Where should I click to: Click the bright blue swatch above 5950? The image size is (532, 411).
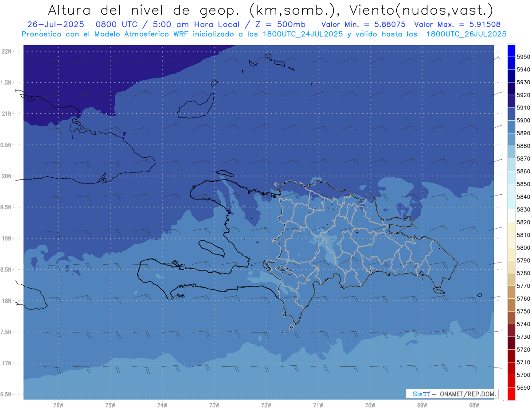tap(511, 51)
